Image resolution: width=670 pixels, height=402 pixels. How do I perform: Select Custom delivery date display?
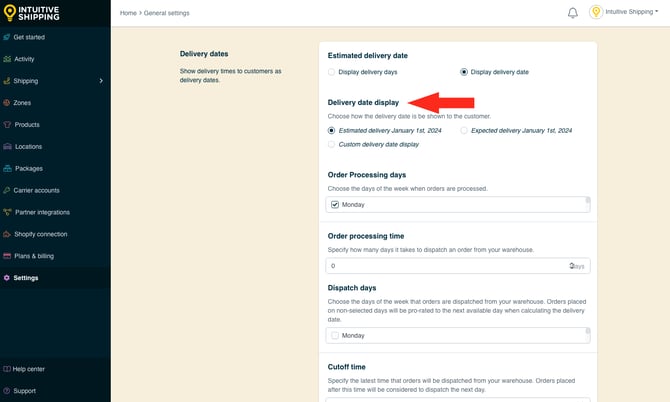pos(331,144)
